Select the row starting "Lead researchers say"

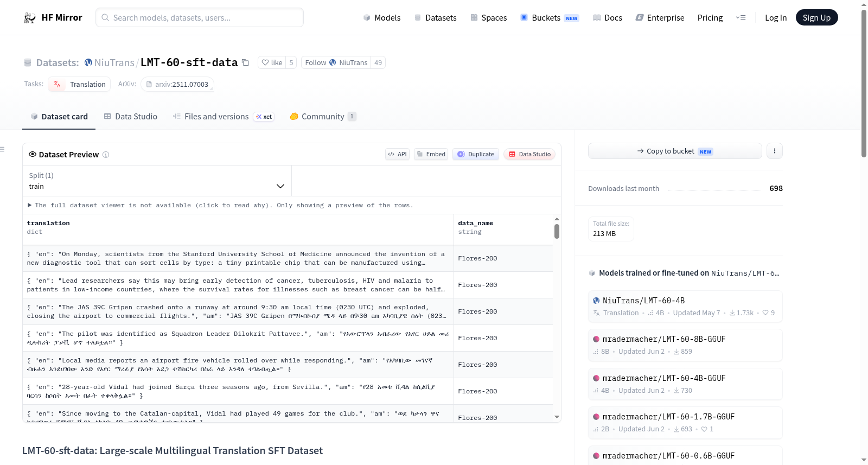point(288,285)
